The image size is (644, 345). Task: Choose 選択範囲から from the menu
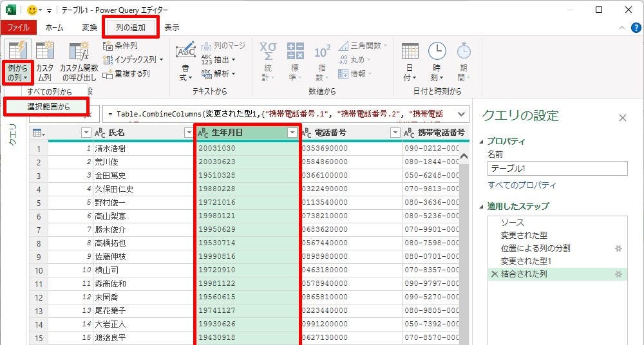pos(48,107)
